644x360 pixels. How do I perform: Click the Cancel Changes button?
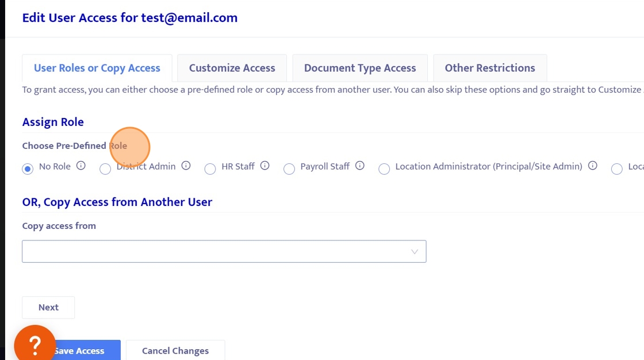click(175, 351)
